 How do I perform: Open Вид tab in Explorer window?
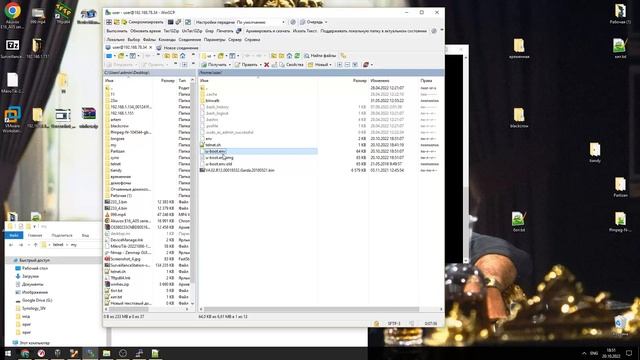pos(85,236)
